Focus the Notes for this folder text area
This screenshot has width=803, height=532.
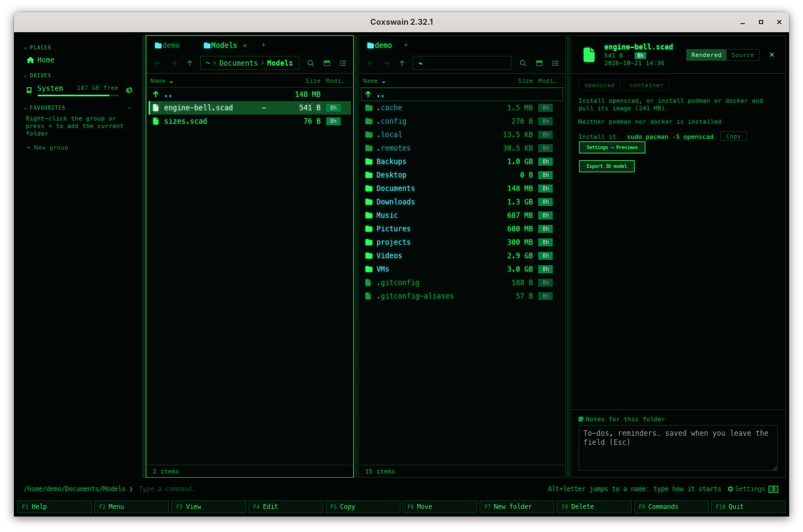click(x=678, y=448)
